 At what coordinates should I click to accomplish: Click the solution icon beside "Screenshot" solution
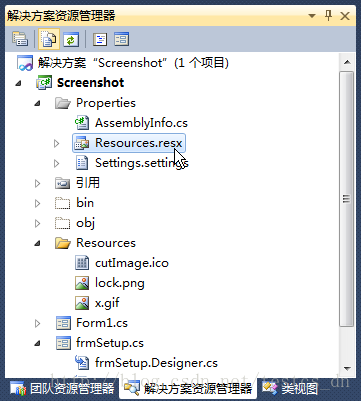click(x=25, y=63)
